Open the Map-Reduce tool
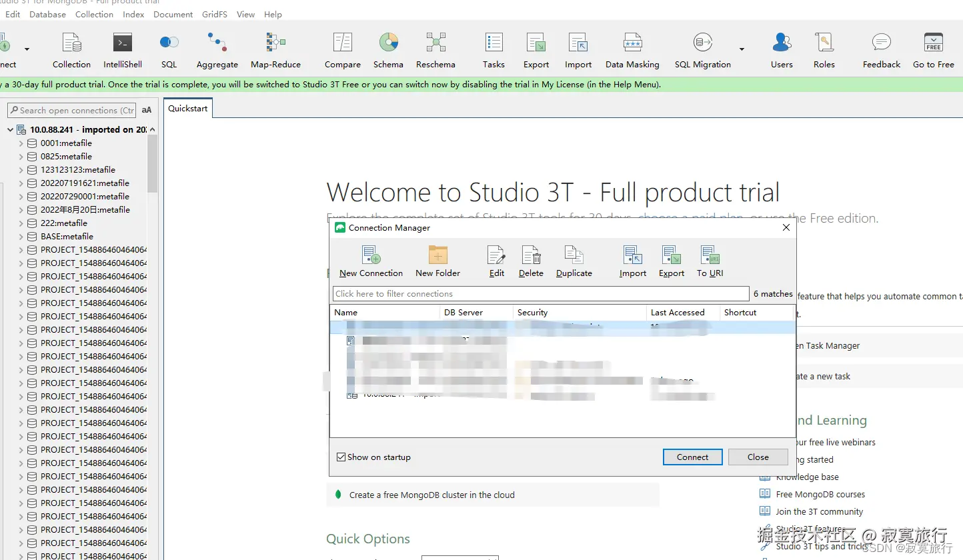 pyautogui.click(x=275, y=50)
